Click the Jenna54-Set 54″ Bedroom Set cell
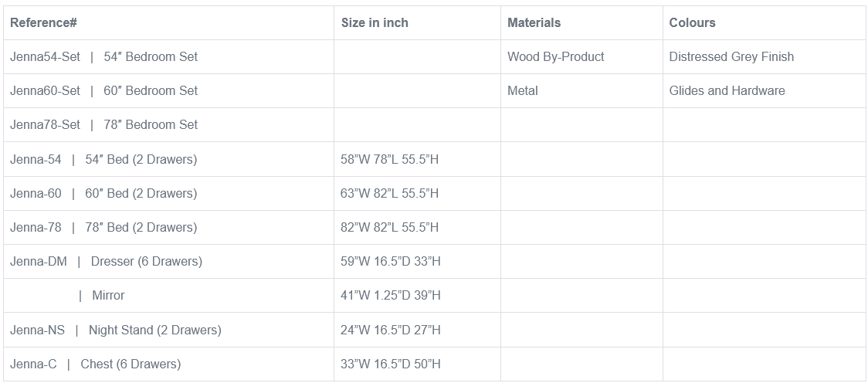 pyautogui.click(x=103, y=56)
